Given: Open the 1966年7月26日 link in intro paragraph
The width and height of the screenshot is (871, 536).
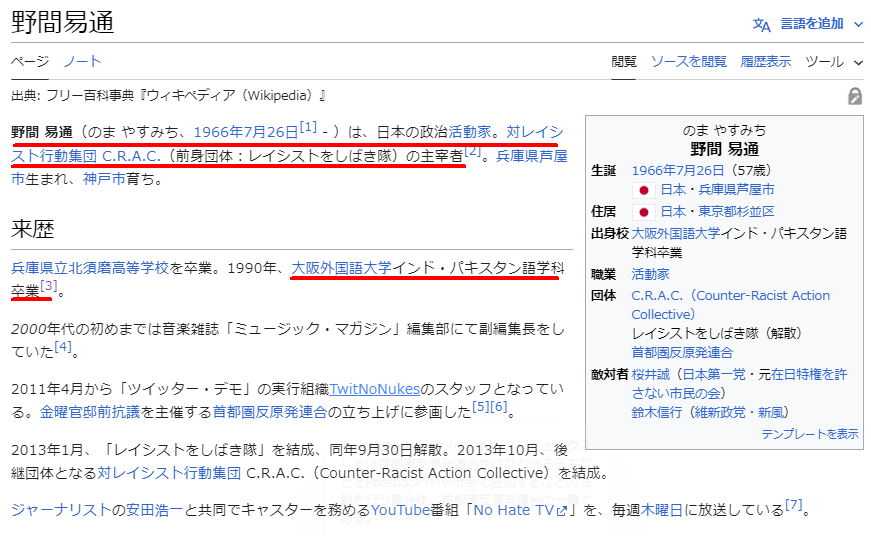Looking at the screenshot, I should (x=246, y=132).
